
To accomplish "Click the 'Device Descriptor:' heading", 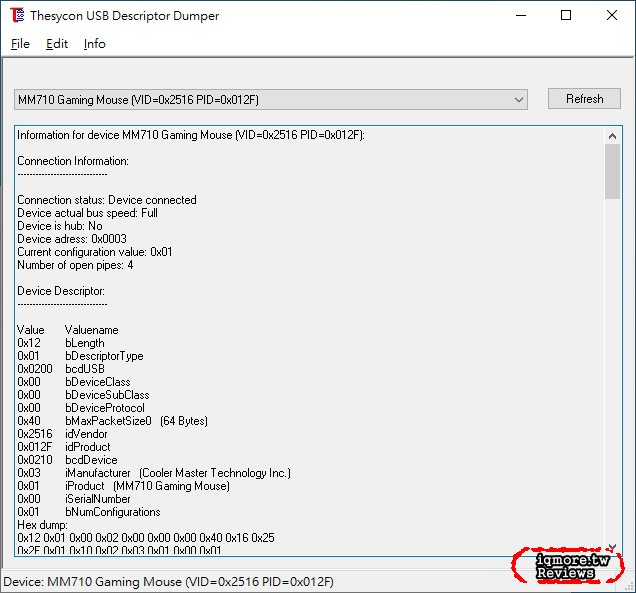I will point(61,291).
